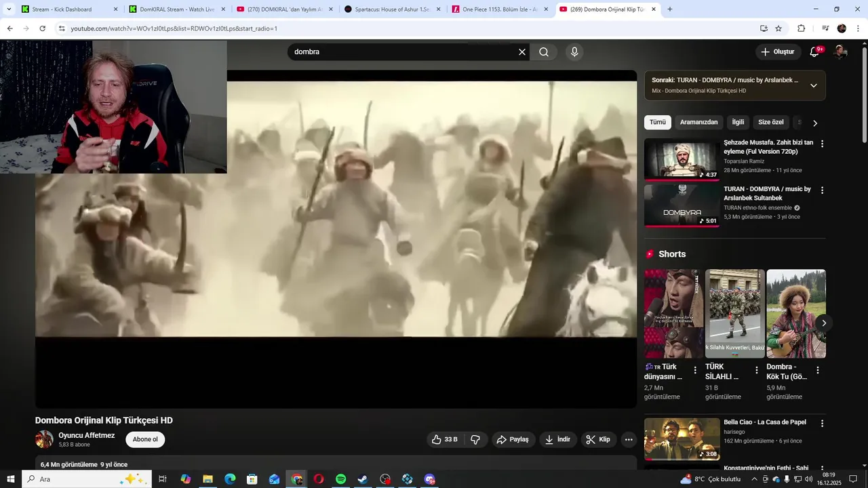Click Windows taskbar search box Ara
868x488 pixels.
pos(87,479)
